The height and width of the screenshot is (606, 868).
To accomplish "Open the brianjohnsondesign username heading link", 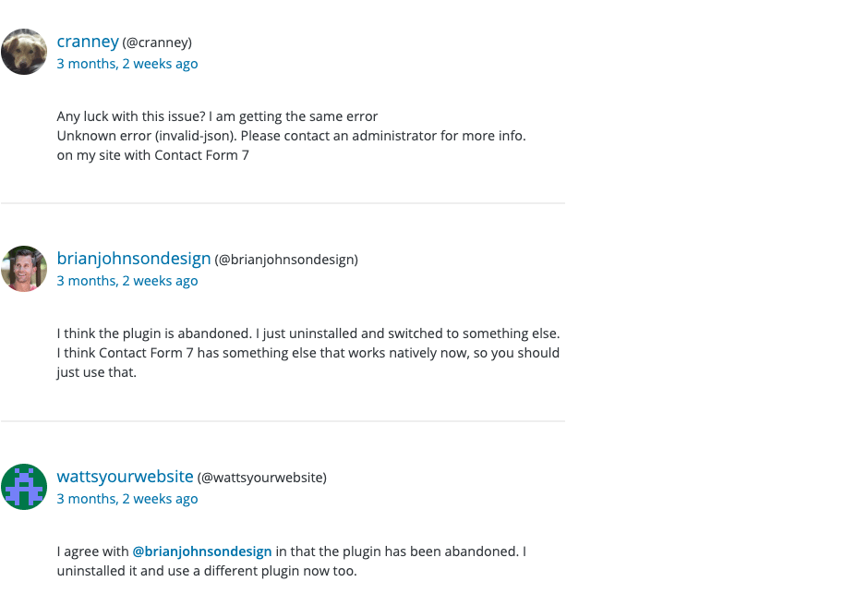I will pyautogui.click(x=134, y=259).
